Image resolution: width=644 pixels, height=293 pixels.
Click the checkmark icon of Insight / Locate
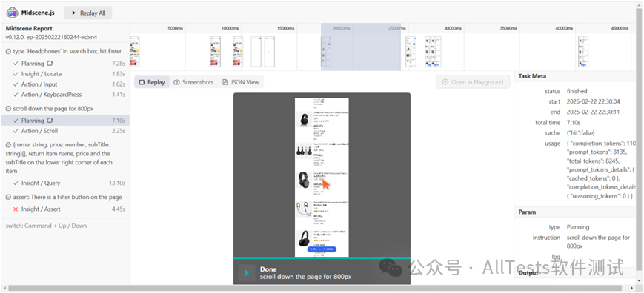pos(16,74)
